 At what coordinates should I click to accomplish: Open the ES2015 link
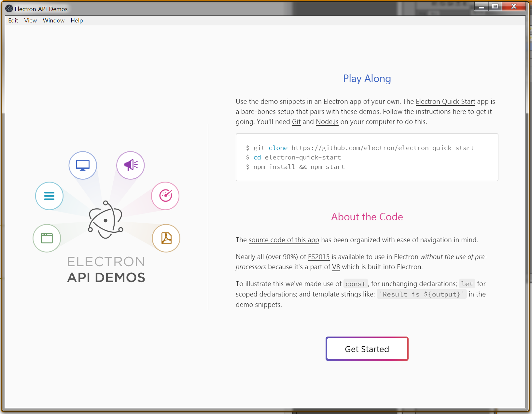pyautogui.click(x=319, y=257)
